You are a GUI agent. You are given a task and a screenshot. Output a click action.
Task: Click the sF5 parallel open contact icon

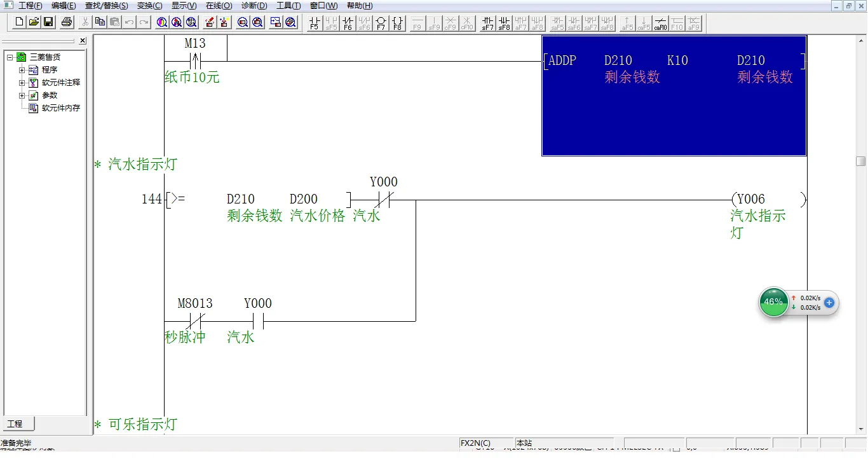[331, 24]
